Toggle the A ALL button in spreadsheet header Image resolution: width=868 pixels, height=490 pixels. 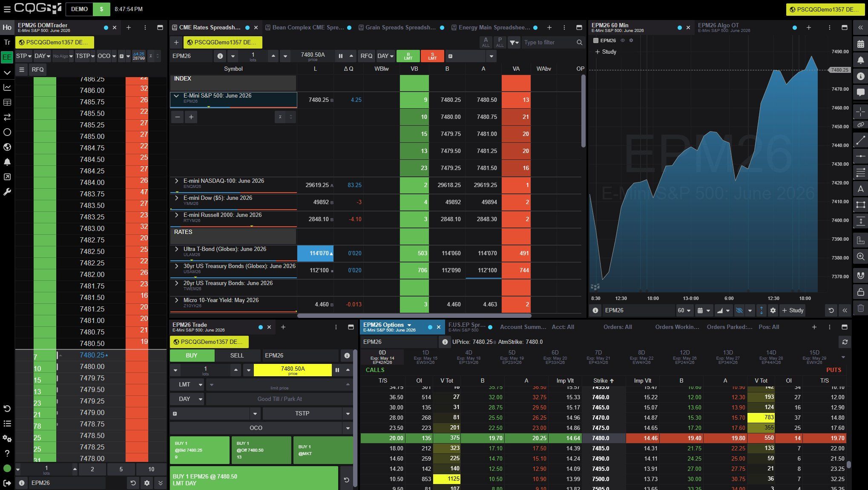[486, 42]
